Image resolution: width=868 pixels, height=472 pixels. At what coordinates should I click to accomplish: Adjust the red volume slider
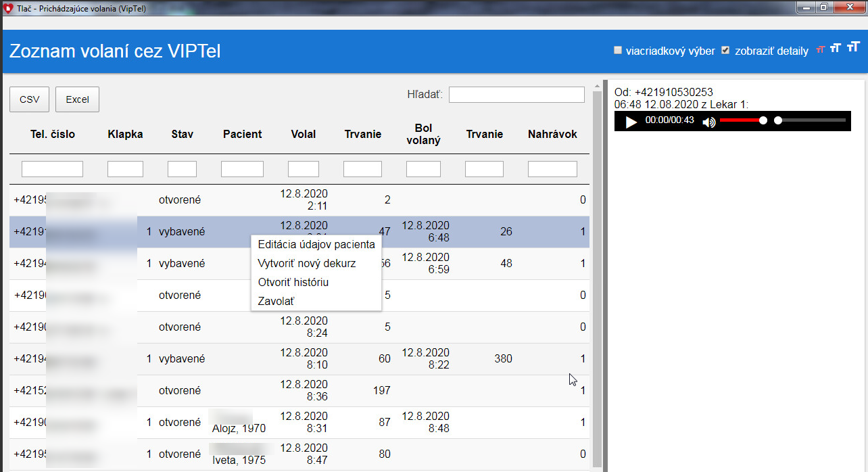(x=742, y=120)
